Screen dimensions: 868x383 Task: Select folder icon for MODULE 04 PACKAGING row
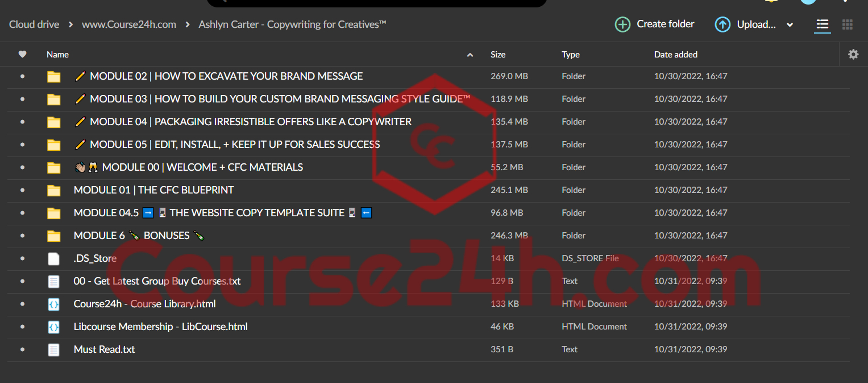coord(53,122)
